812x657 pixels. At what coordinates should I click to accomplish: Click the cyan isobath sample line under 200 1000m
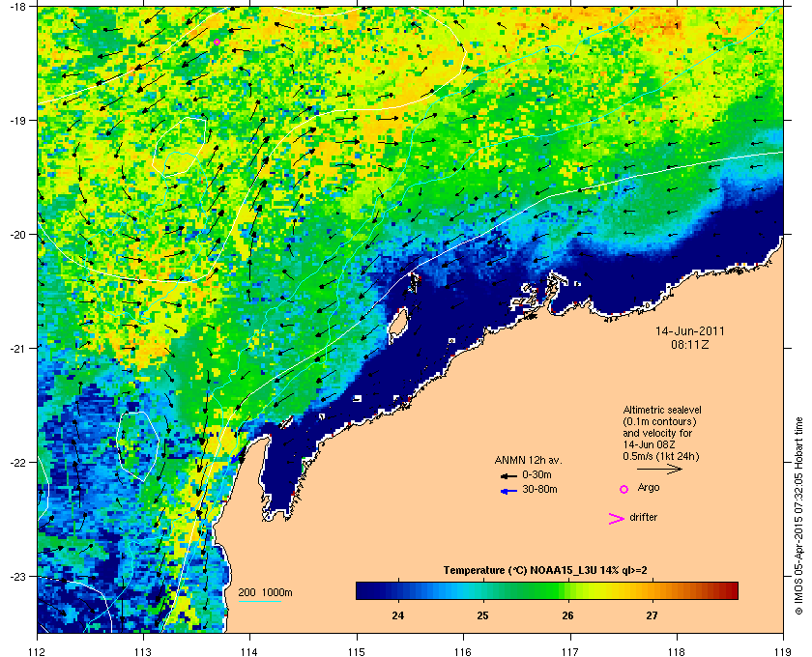coord(259,601)
